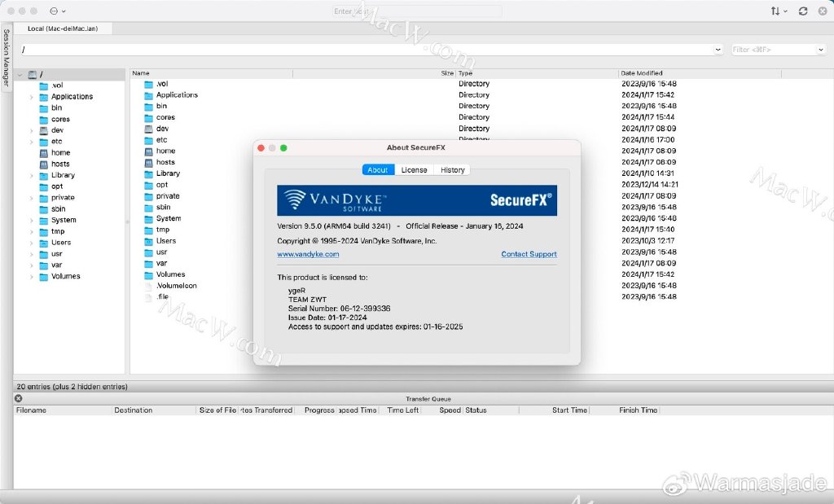Click the Contact Support link
This screenshot has height=504, width=834.
pyautogui.click(x=529, y=254)
